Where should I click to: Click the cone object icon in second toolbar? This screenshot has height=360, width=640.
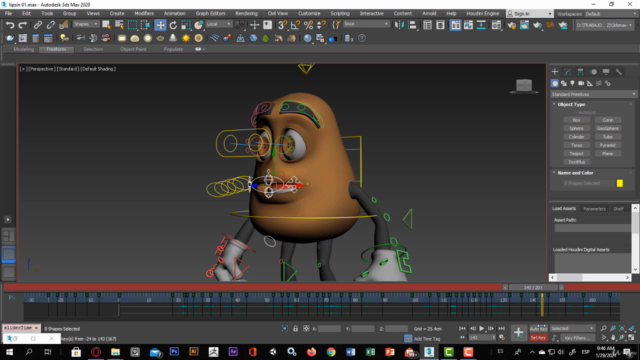tap(173, 38)
